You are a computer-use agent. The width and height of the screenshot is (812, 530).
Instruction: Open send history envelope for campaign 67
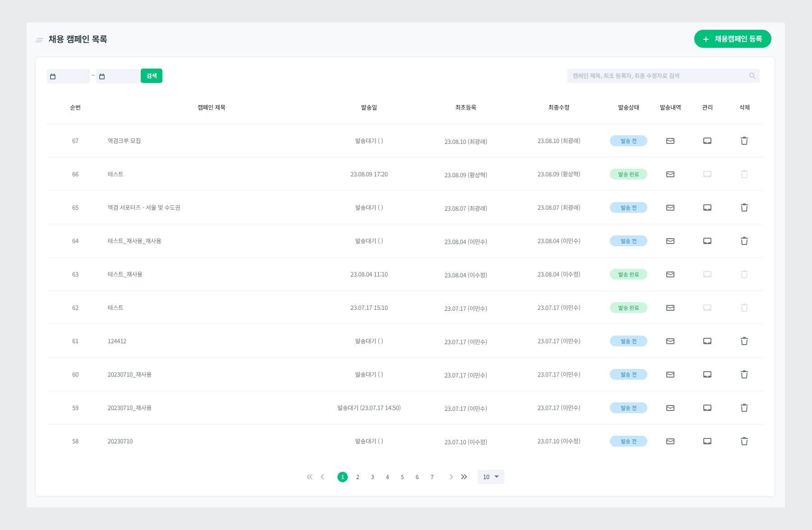(x=670, y=141)
